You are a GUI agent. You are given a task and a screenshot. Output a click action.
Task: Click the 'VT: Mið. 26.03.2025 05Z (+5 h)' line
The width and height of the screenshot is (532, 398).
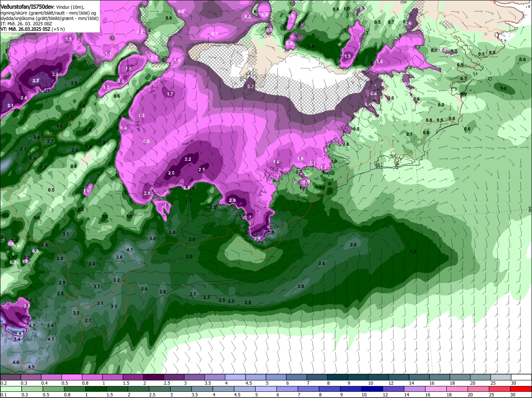tap(32, 29)
